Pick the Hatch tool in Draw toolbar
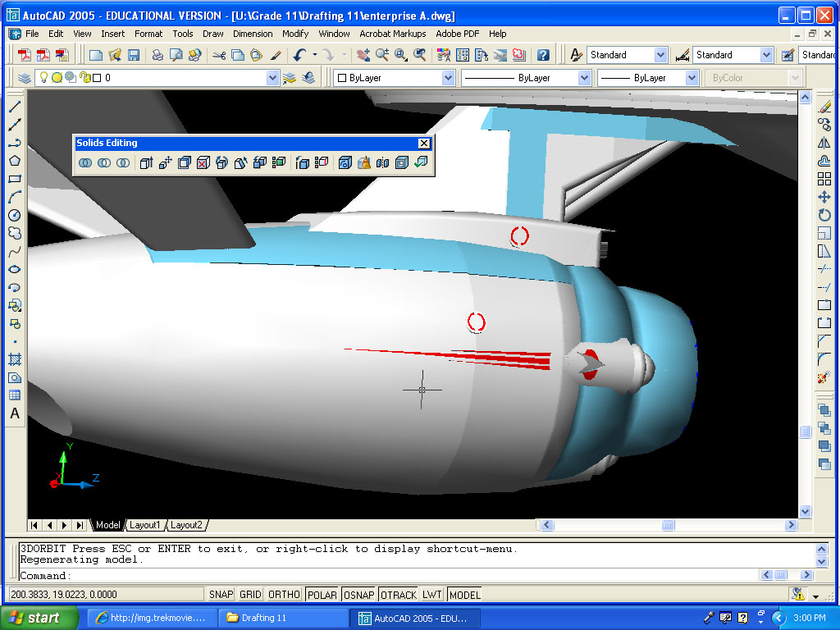 click(x=15, y=359)
